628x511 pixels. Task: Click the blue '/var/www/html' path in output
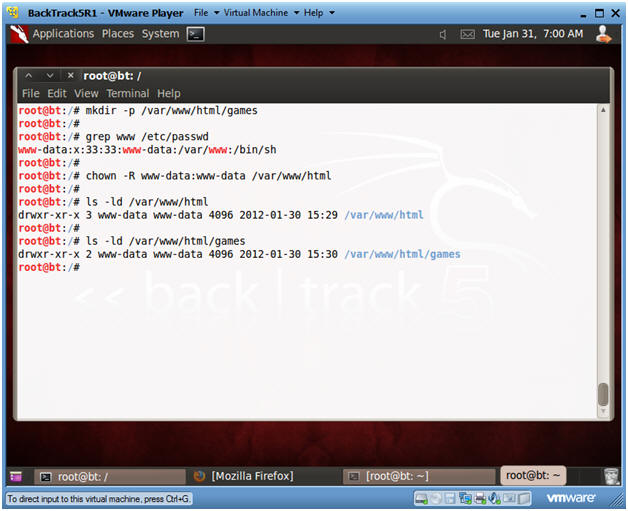384,215
